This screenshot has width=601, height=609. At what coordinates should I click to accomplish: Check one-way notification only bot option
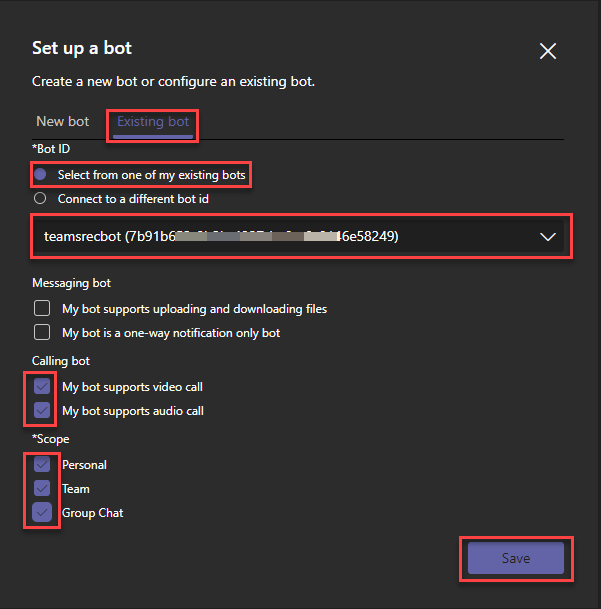pyautogui.click(x=42, y=332)
